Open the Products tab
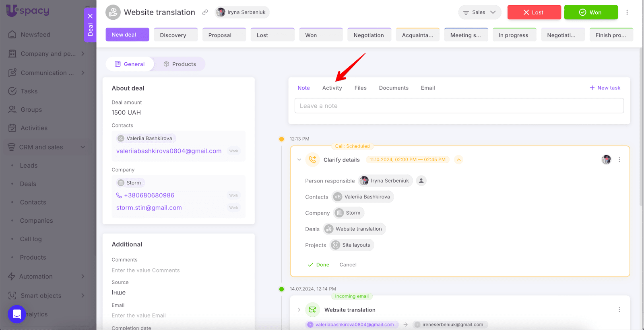Image resolution: width=644 pixels, height=330 pixels. 180,64
